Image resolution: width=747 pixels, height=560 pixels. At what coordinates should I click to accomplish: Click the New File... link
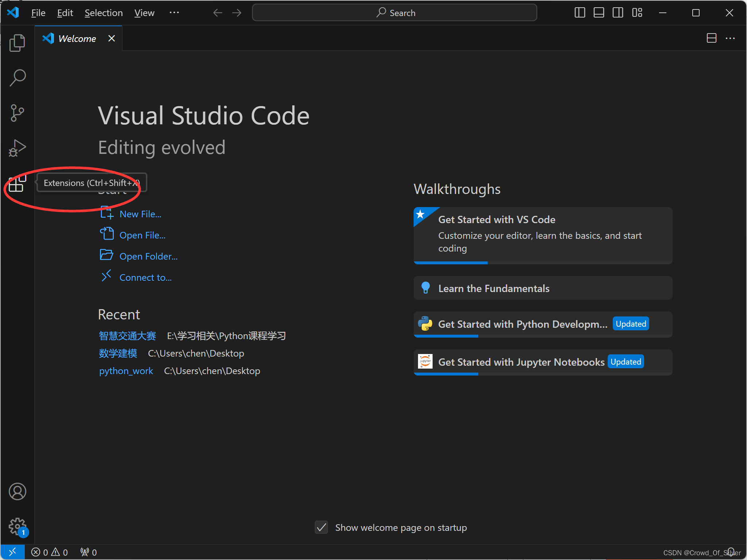(x=140, y=214)
